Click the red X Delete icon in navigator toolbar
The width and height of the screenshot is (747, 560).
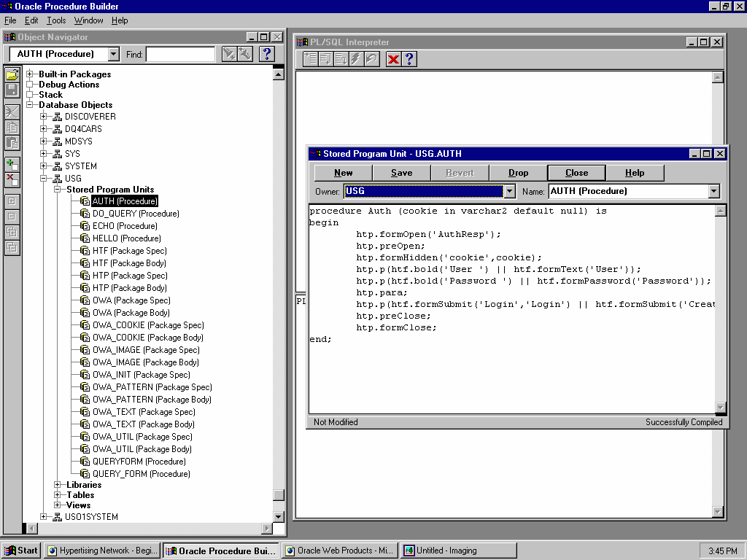pyautogui.click(x=12, y=179)
